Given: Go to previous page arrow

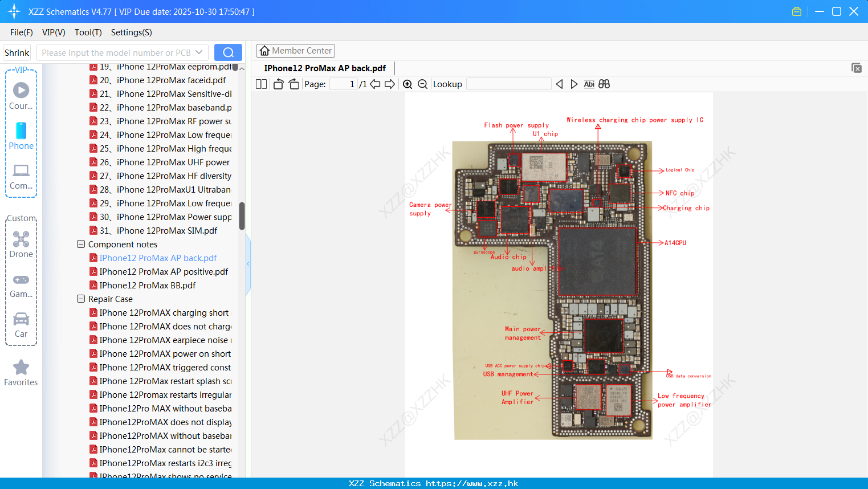Looking at the screenshot, I should point(375,84).
